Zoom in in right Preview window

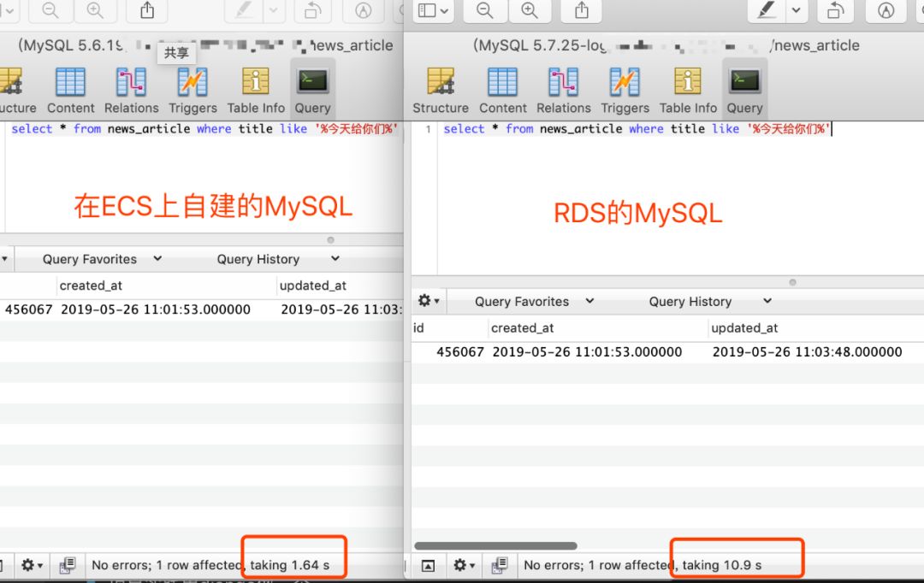530,10
